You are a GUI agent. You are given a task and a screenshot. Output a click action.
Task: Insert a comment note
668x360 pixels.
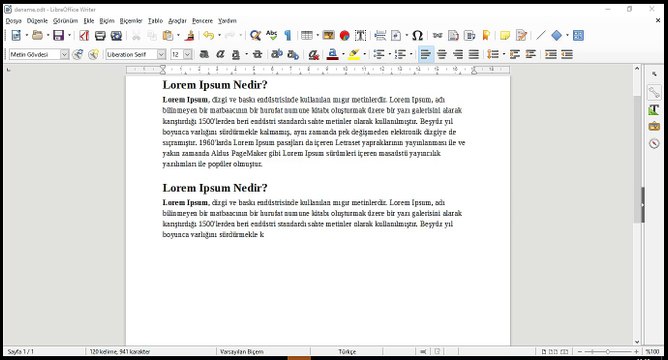[x=505, y=35]
